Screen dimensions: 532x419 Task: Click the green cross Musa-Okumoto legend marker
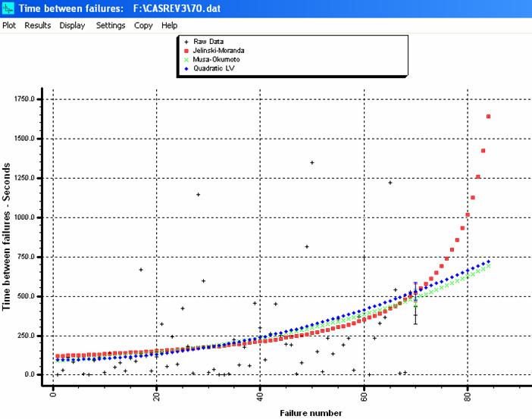click(186, 60)
